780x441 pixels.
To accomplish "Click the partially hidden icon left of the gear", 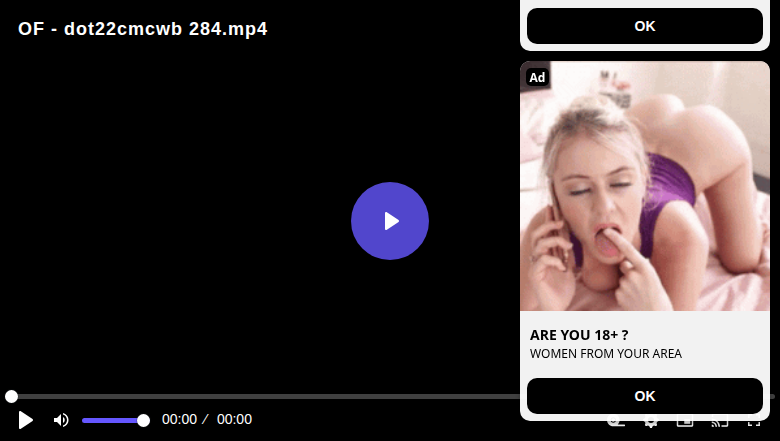I will pos(616,423).
